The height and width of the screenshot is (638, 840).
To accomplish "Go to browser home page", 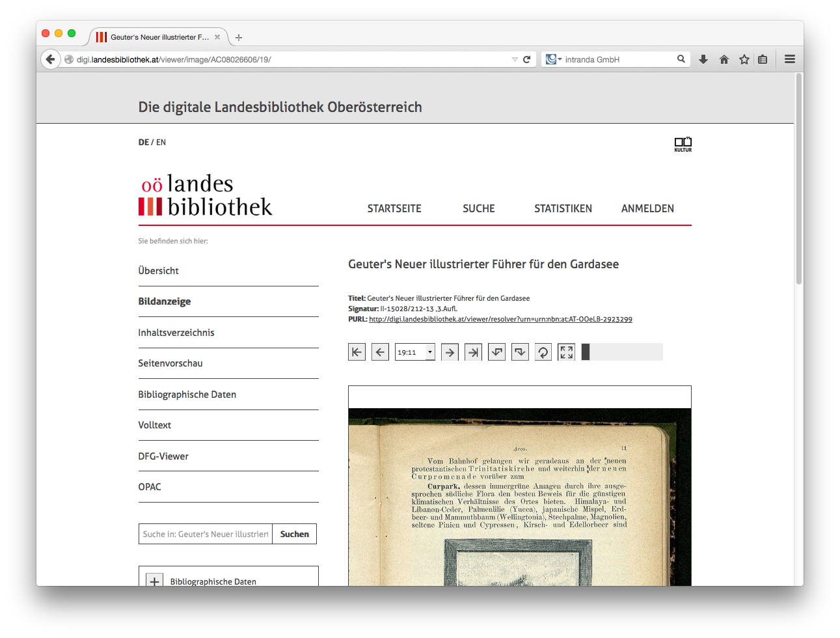I will (x=724, y=59).
